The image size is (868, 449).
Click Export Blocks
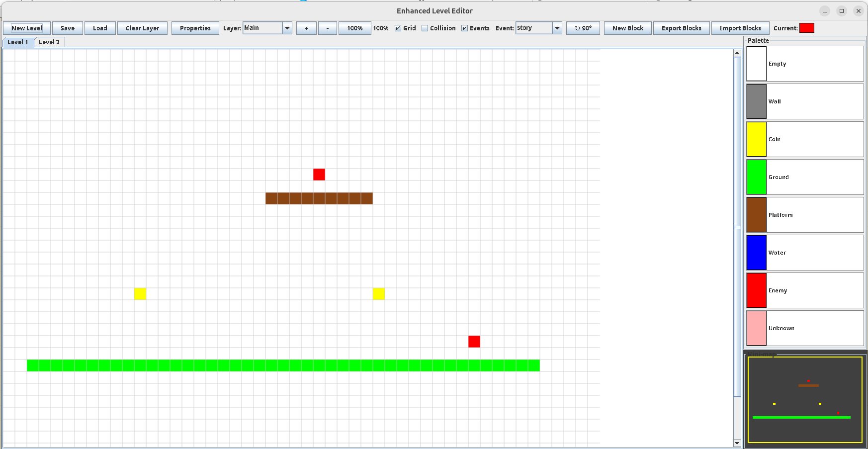[x=682, y=28]
